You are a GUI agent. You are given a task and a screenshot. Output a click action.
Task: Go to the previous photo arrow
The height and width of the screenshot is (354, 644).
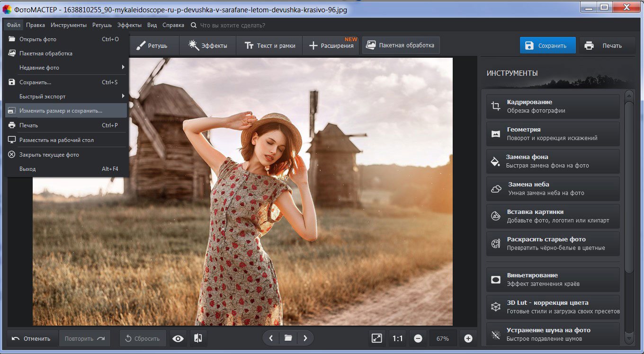[271, 338]
